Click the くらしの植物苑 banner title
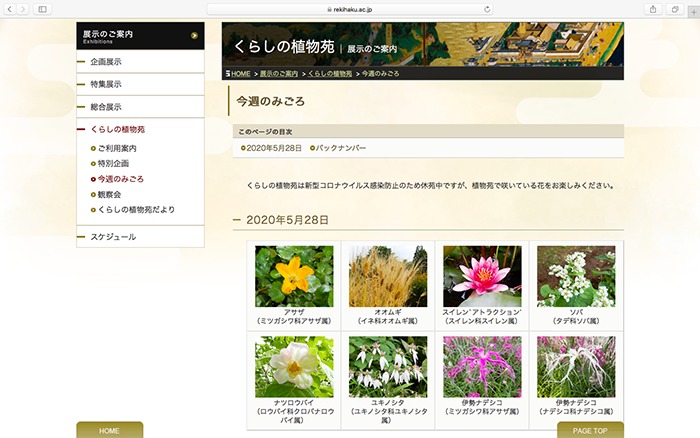The image size is (700, 438). tap(284, 46)
